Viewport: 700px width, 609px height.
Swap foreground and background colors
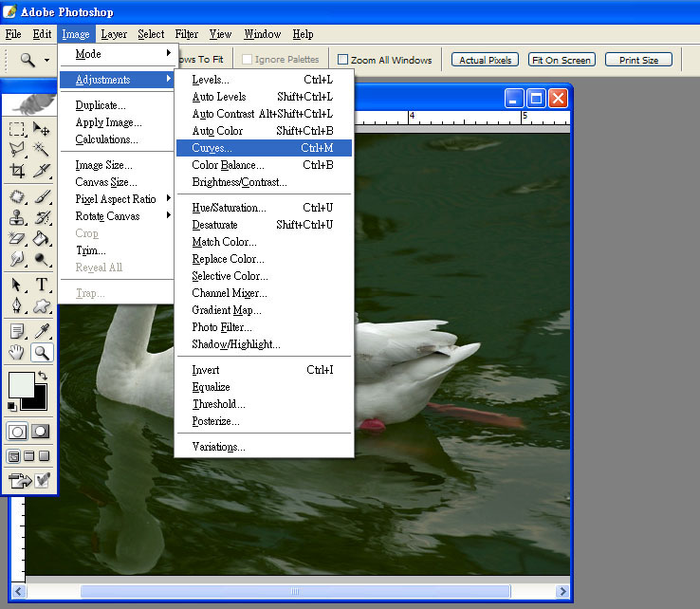click(42, 376)
